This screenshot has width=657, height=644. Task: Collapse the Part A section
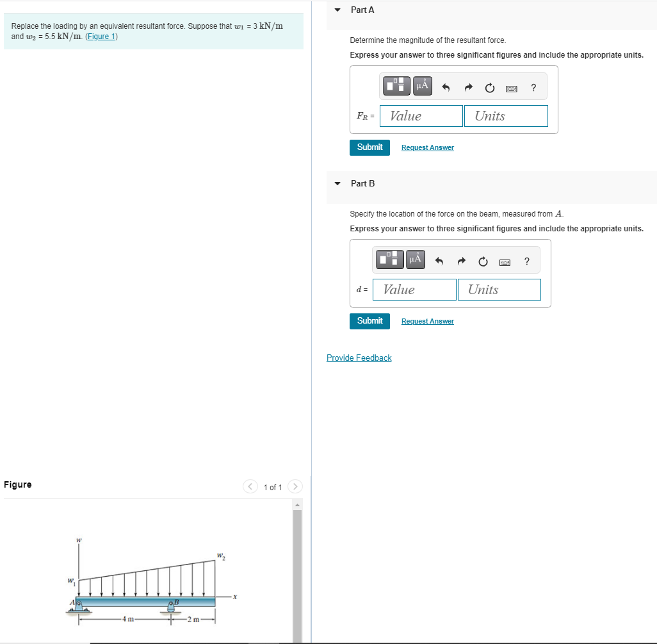337,10
